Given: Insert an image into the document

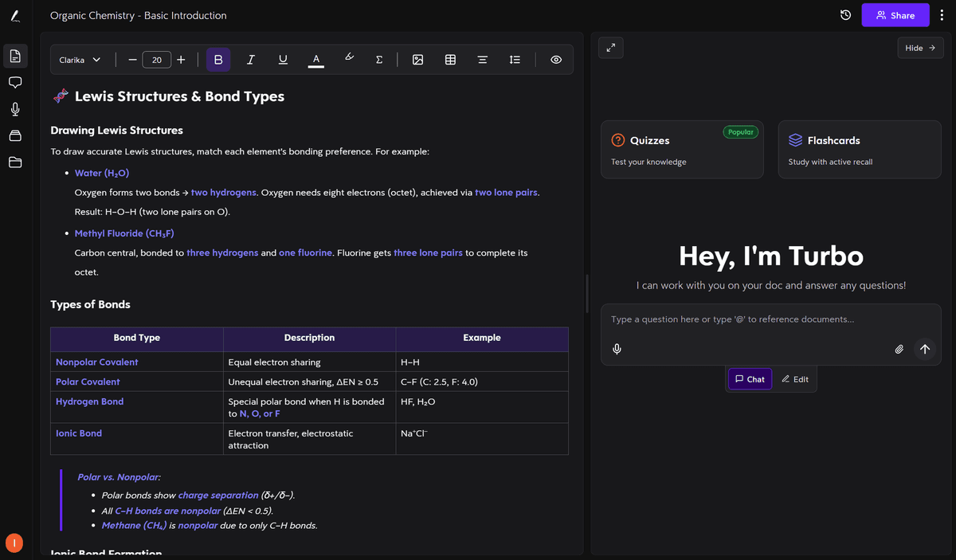Looking at the screenshot, I should pyautogui.click(x=417, y=59).
